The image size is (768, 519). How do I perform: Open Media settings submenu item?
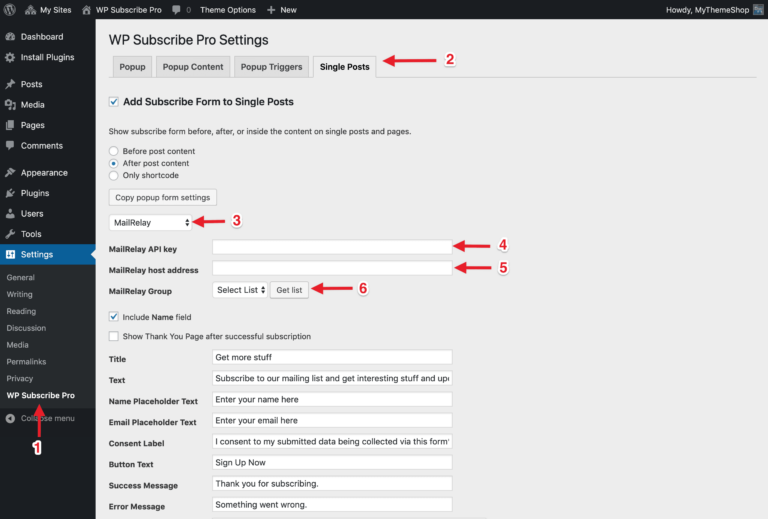[x=18, y=345]
